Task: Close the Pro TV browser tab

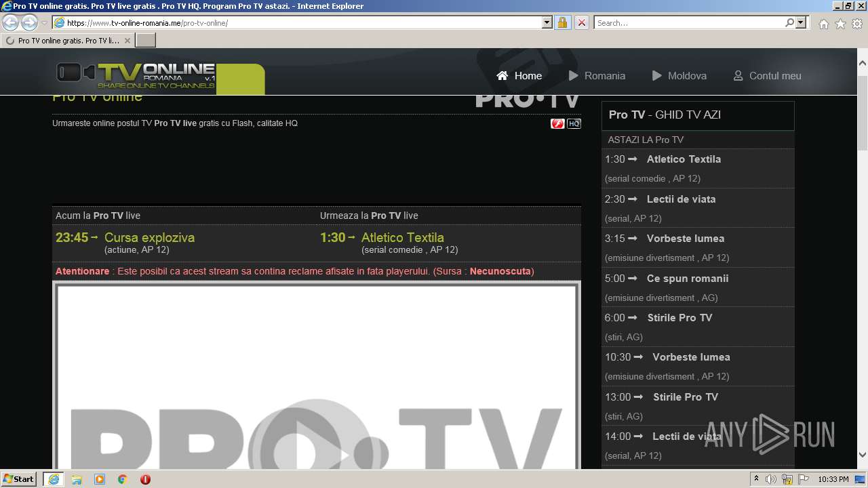Action: 127,41
